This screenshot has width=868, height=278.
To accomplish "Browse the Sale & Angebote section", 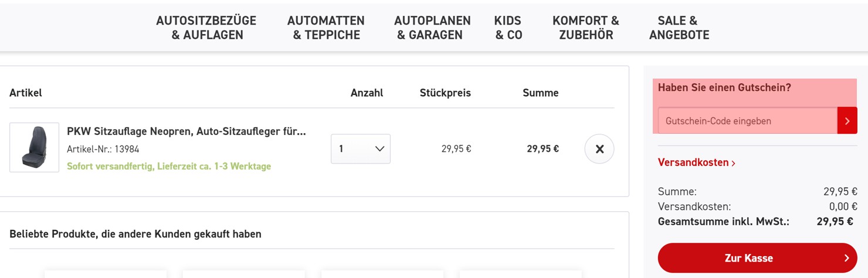I will pos(679,28).
